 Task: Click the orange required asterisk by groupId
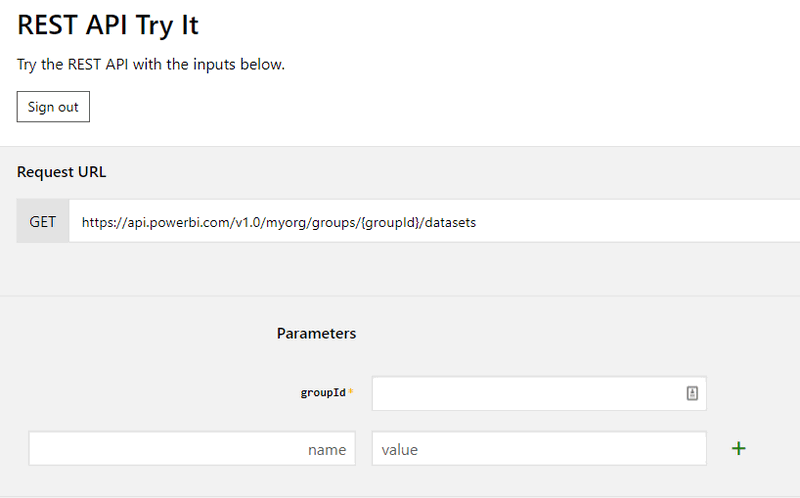351,391
